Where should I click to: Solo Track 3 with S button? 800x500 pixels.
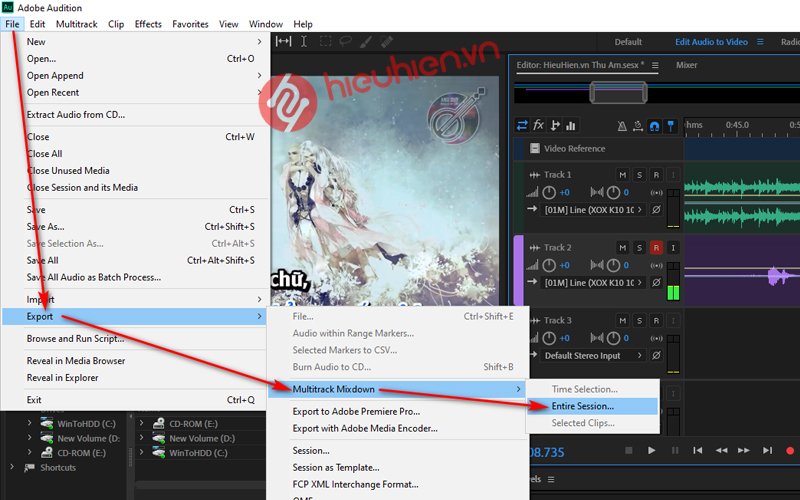tap(639, 320)
